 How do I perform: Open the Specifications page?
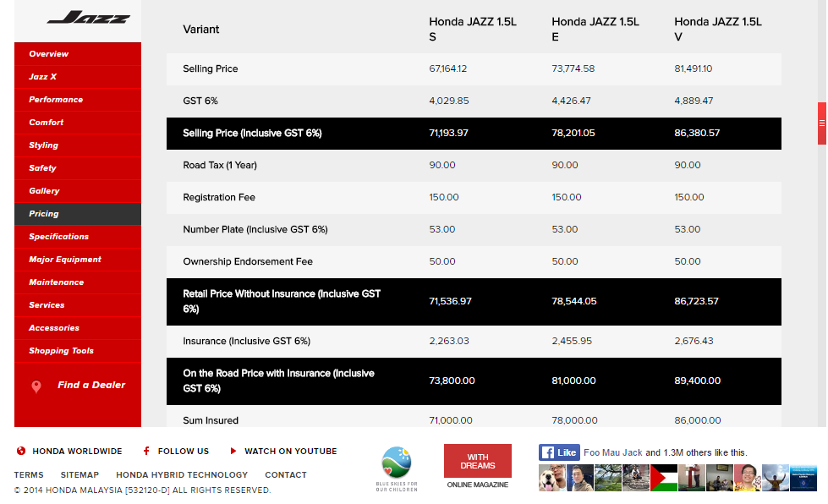58,237
